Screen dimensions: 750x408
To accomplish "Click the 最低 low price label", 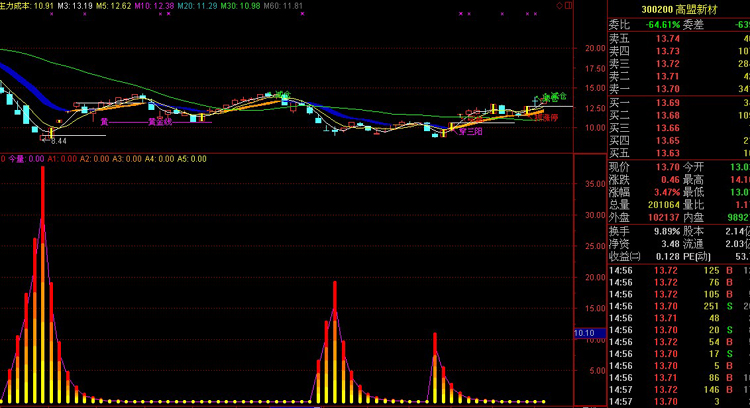I will (693, 192).
